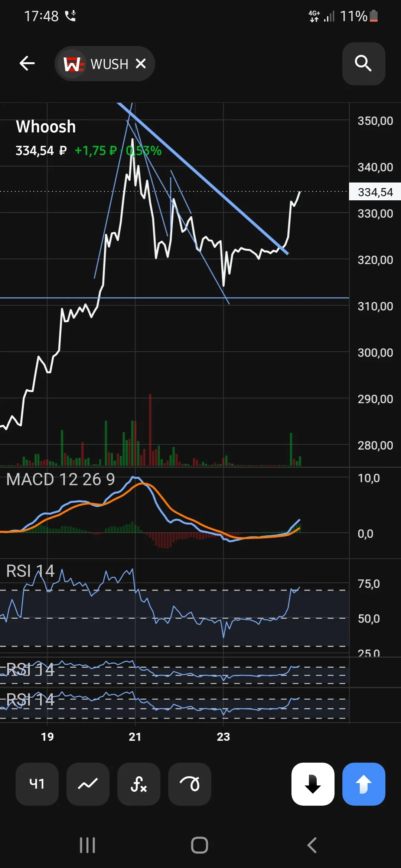The height and width of the screenshot is (868, 401).
Task: Tap the Android back chevron
Action: point(312,845)
